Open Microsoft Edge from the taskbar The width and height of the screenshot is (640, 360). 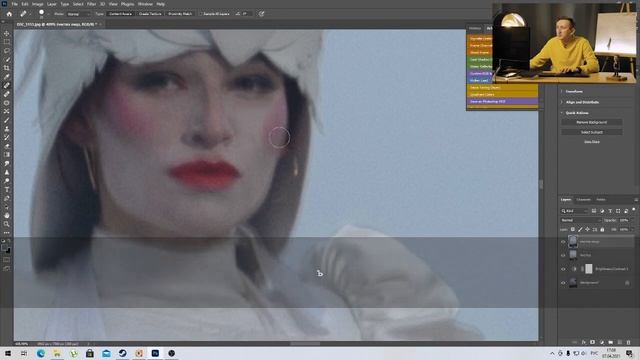41,353
